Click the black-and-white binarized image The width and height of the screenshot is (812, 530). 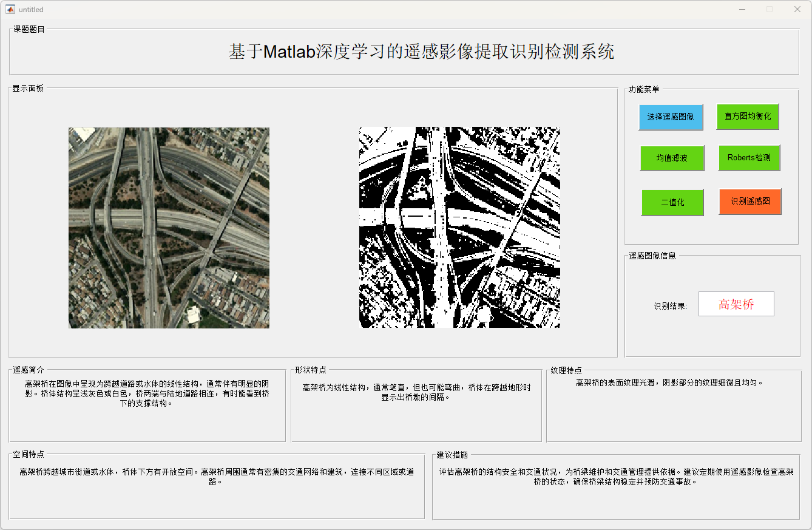pos(459,227)
